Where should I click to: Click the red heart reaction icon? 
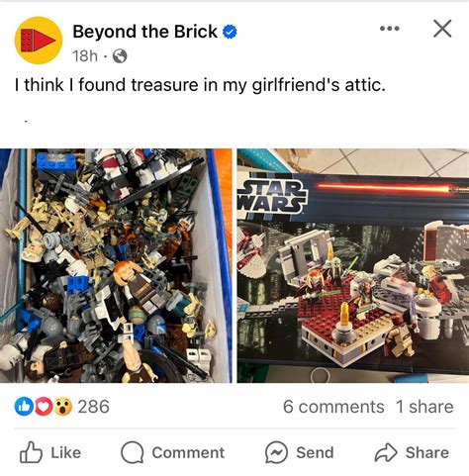pos(44,407)
